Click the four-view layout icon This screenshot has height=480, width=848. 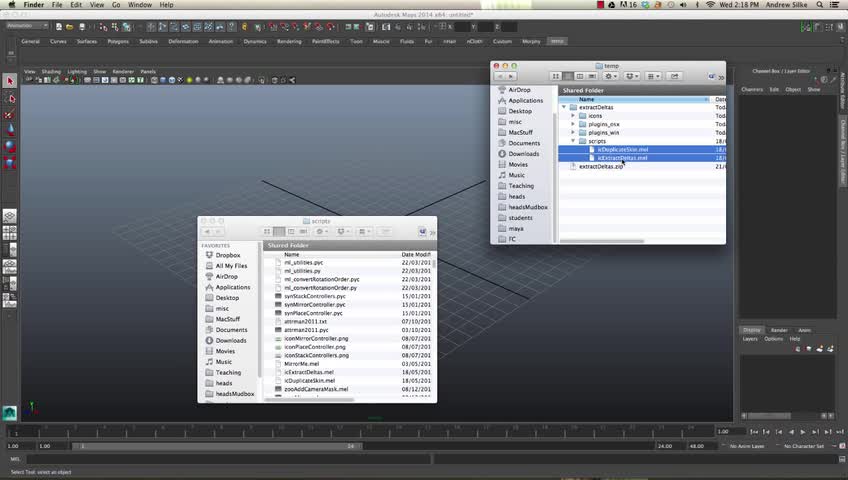click(x=10, y=233)
